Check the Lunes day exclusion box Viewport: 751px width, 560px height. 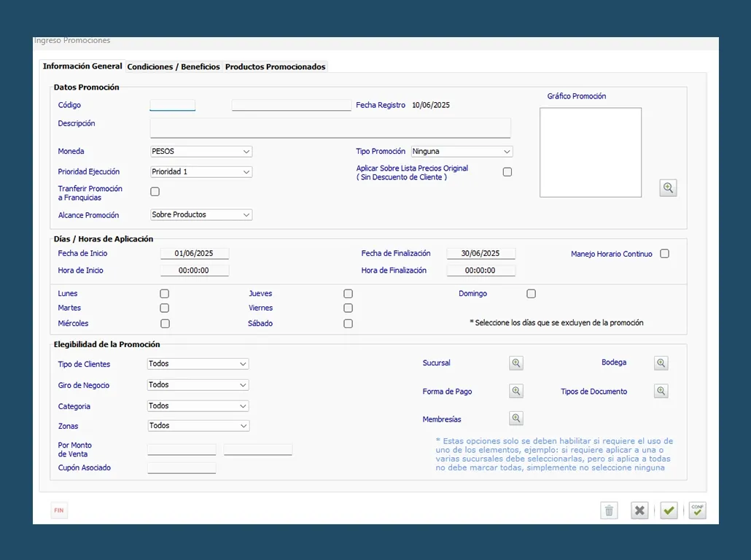click(x=165, y=294)
